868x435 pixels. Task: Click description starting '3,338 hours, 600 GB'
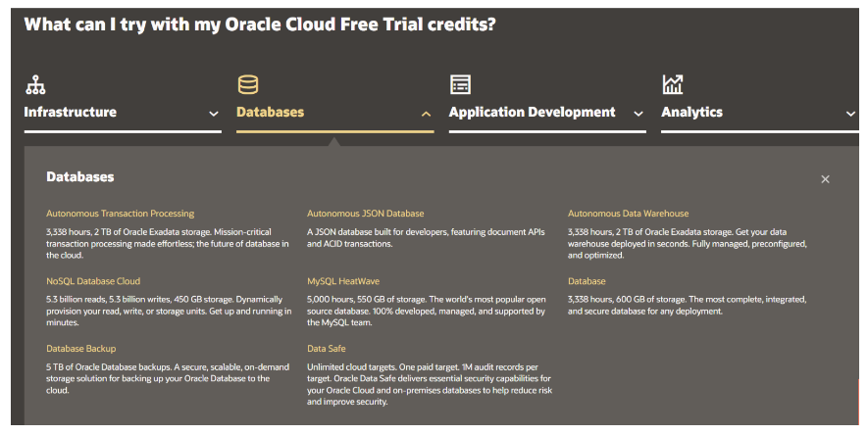pyautogui.click(x=687, y=305)
